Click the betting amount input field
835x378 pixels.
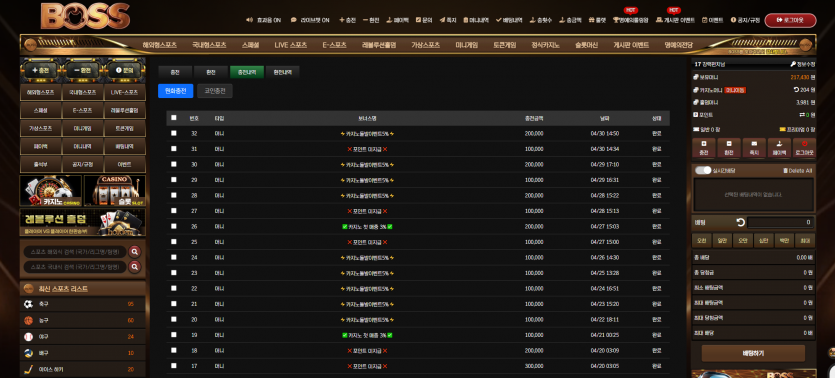point(780,222)
